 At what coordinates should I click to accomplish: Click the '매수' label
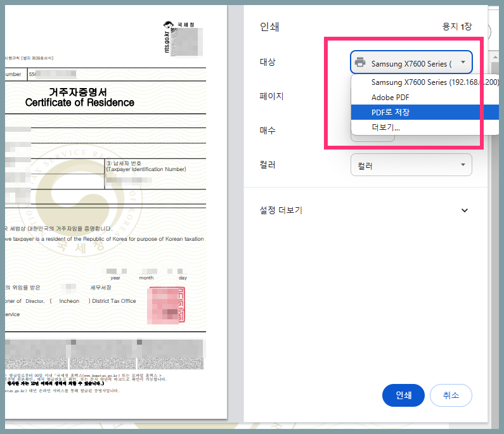pyautogui.click(x=268, y=130)
